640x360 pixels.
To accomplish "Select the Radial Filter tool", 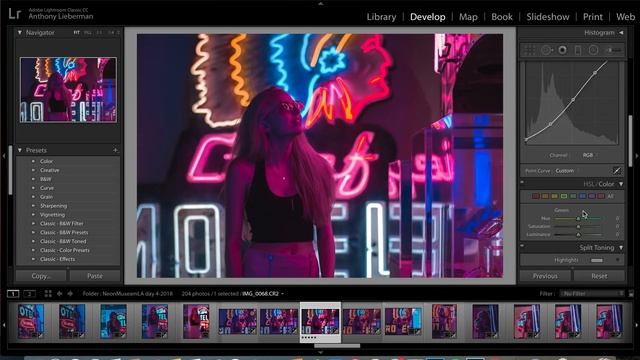I will [x=593, y=50].
